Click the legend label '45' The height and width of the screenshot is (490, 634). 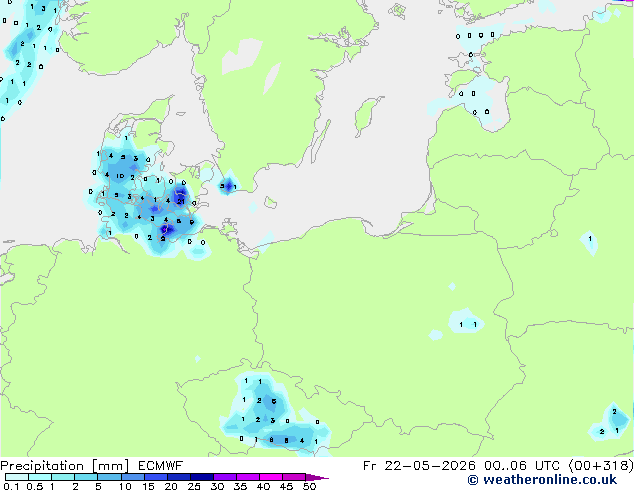pos(287,486)
